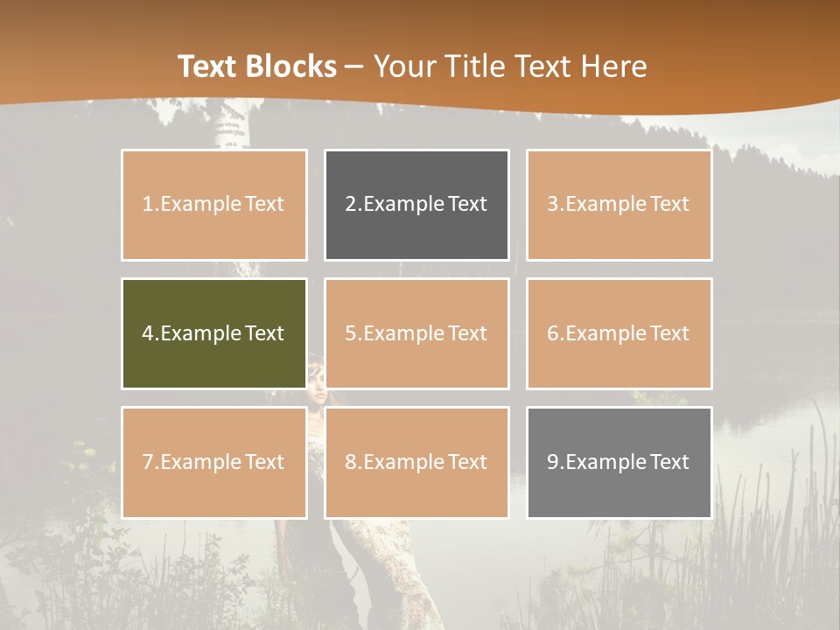Image resolution: width=840 pixels, height=630 pixels.
Task: Click the birch tree trunk in background
Action: (232, 126)
